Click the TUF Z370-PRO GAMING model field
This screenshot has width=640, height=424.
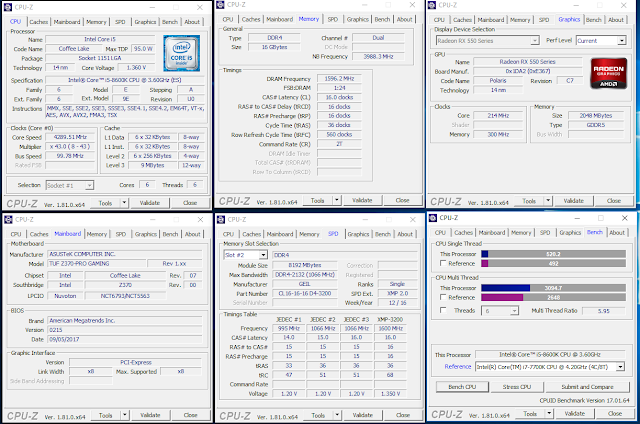click(96, 264)
